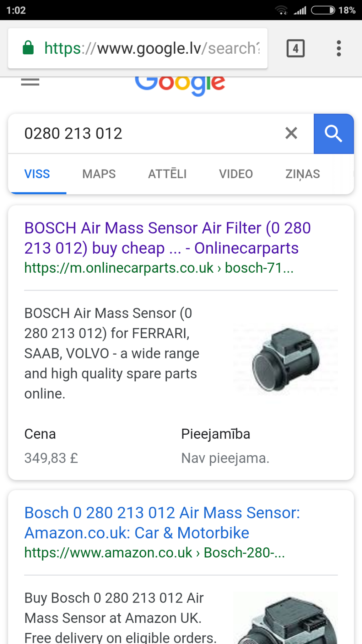Switch to the ZIŅAS tab
The image size is (362, 644).
pos(302,174)
